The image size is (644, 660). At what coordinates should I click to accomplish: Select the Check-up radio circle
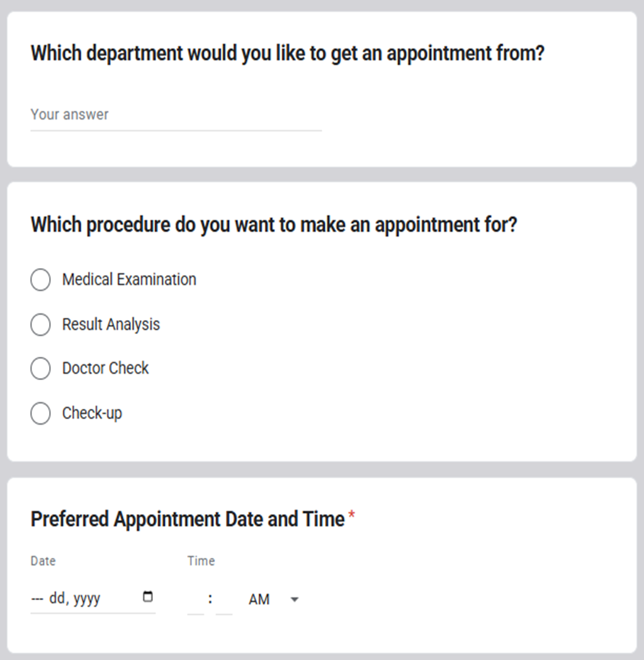40,413
